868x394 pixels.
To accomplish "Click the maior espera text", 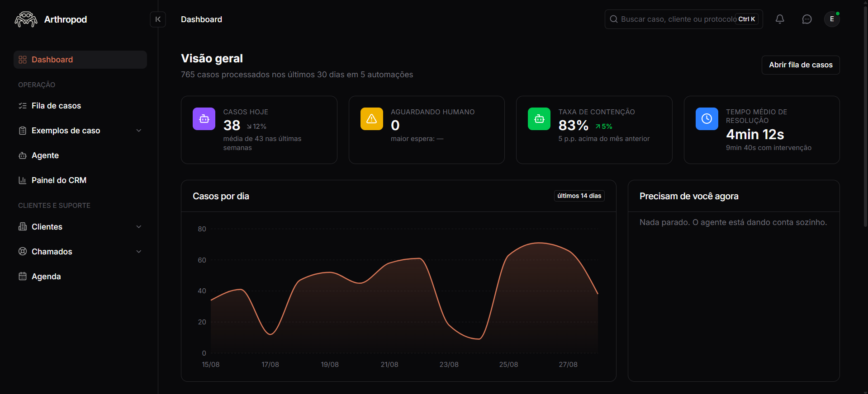I will coord(417,139).
